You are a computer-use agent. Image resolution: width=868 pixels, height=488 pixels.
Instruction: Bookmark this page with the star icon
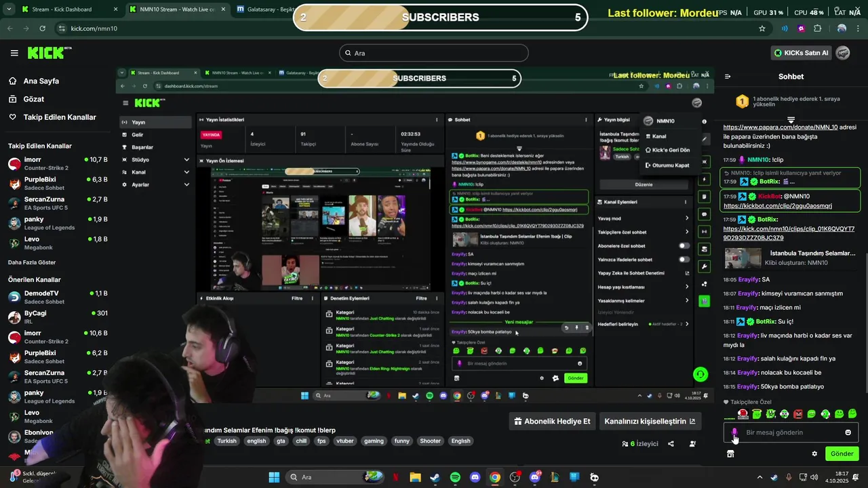[762, 28]
